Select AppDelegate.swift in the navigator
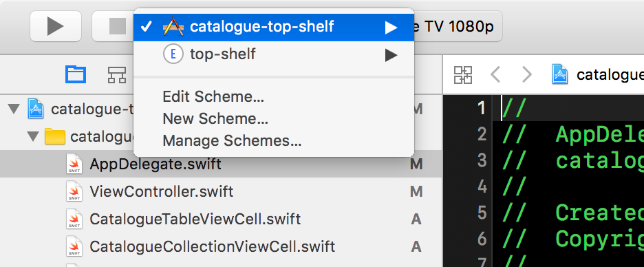Screen dimensions: 644x267 coord(155,164)
